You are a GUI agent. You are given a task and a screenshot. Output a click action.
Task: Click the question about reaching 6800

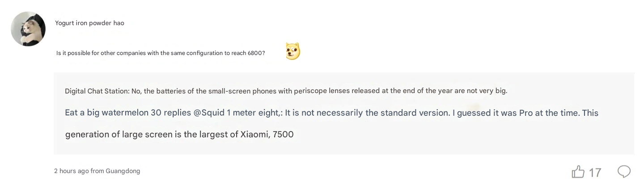pyautogui.click(x=161, y=53)
